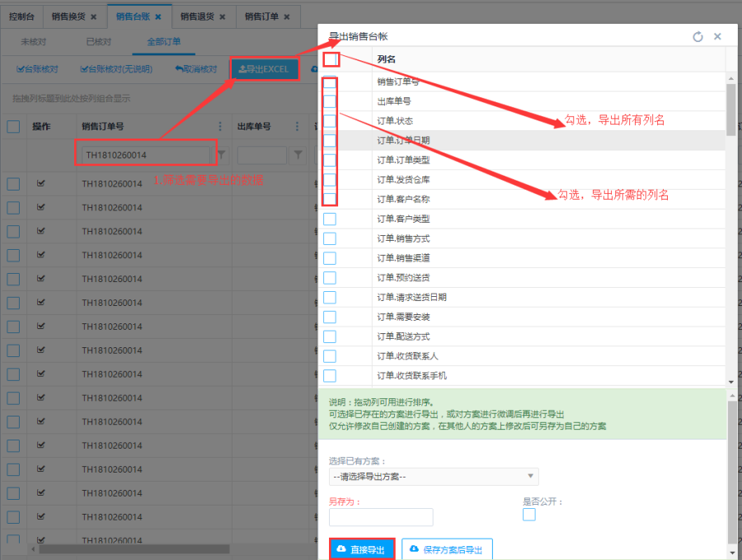The image size is (742, 560).
Task: Close the 导出销售台帐 dialog
Action: [717, 37]
